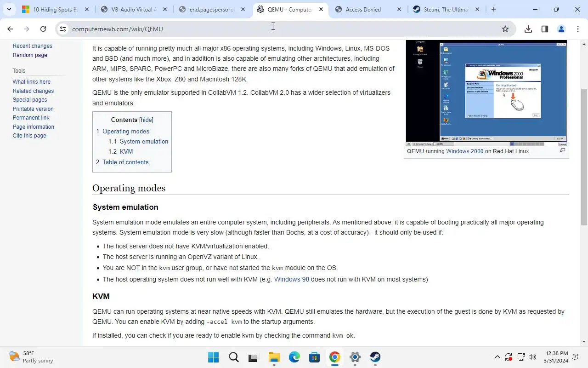This screenshot has height=368, width=588.
Task: Open Chrome three-dot menu
Action: click(x=578, y=29)
